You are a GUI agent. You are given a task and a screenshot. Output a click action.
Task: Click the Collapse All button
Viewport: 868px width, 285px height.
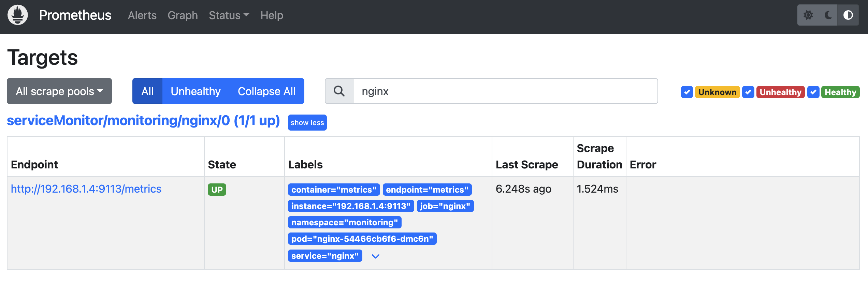(x=266, y=91)
